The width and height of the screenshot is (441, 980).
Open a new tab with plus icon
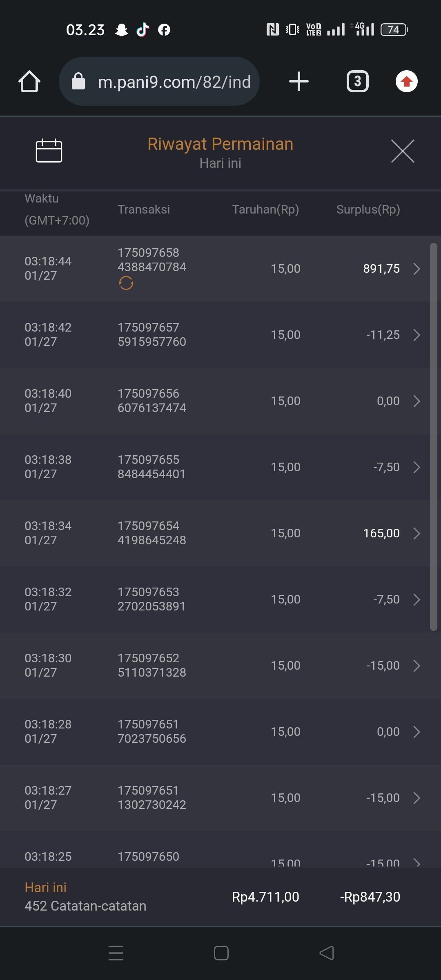(298, 81)
